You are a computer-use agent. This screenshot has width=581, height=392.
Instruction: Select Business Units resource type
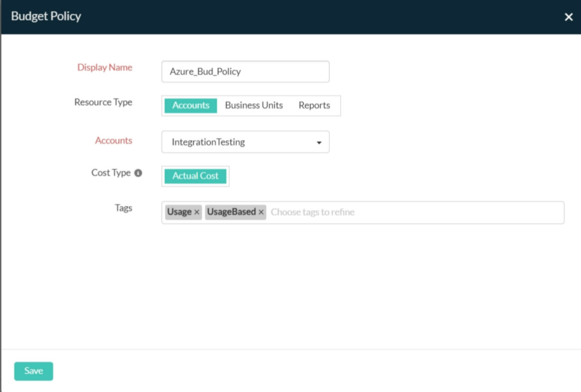(x=254, y=105)
